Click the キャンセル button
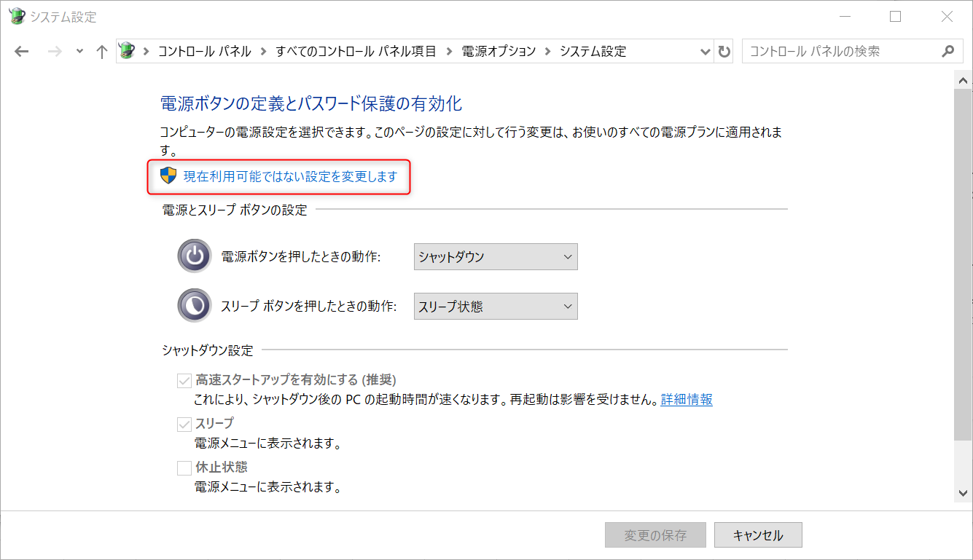Screen dimensions: 973x560 pos(758,535)
